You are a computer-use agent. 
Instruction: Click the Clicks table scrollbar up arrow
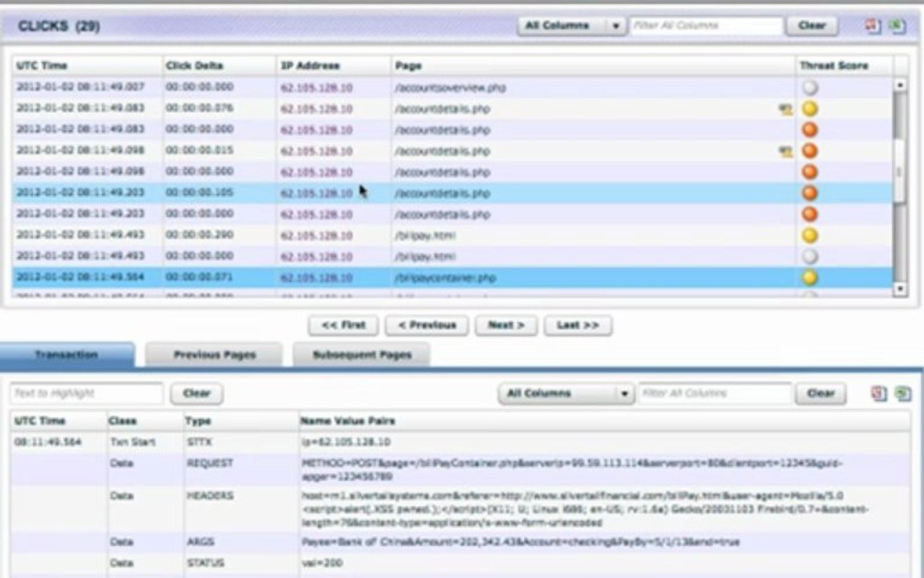[899, 85]
